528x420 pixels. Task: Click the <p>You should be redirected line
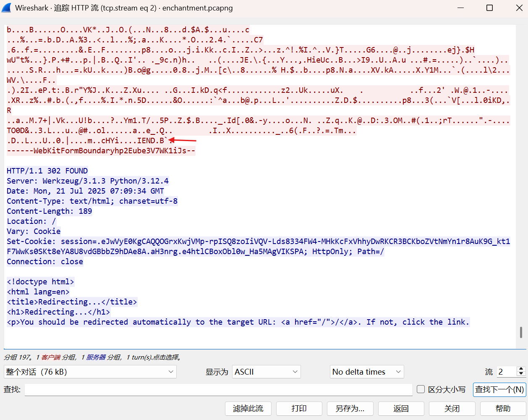[x=238, y=322]
